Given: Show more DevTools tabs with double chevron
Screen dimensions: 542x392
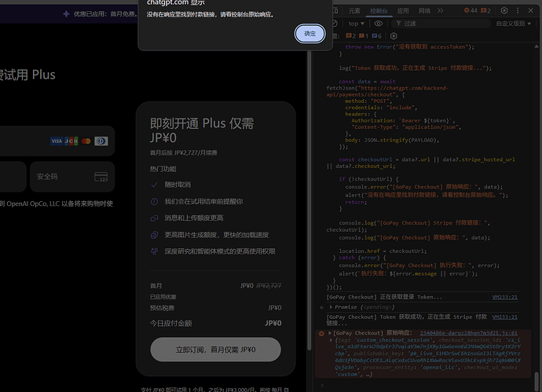Looking at the screenshot, I should [441, 11].
